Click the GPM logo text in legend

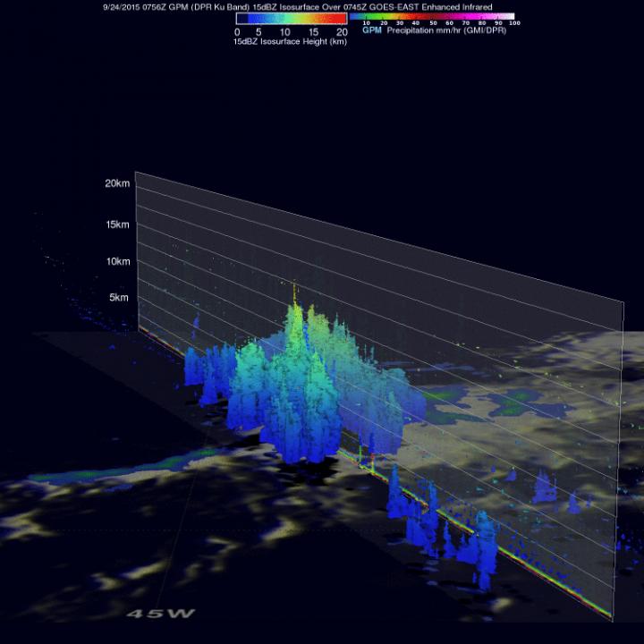(x=371, y=30)
